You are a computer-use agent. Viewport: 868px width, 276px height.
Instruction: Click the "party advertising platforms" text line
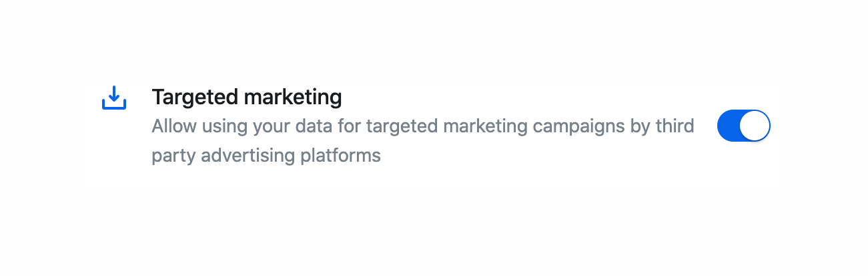266,156
